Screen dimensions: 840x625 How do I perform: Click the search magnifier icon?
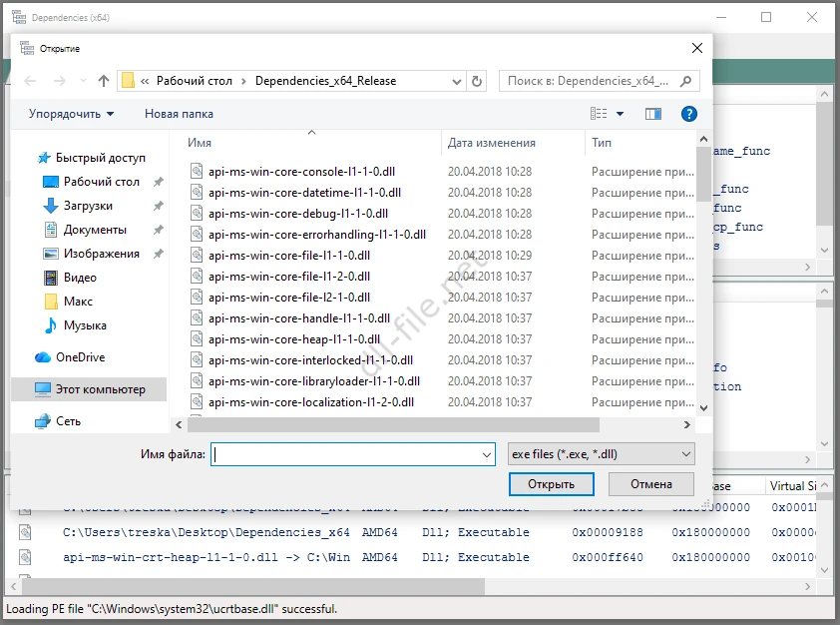pos(685,82)
